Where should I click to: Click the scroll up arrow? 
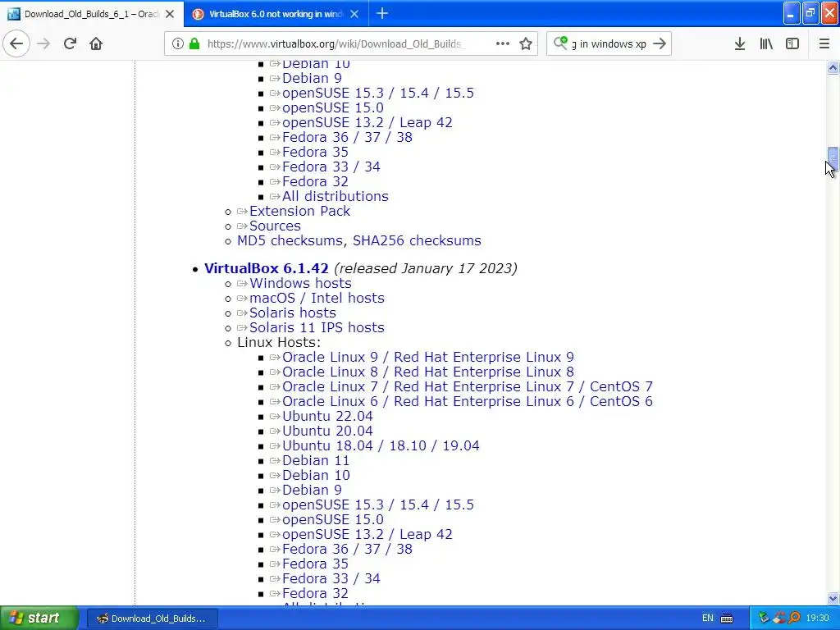pos(833,67)
